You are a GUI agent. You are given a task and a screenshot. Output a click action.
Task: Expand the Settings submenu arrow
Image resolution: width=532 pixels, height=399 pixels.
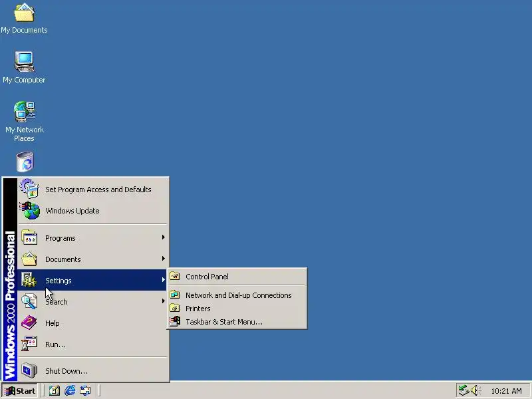tap(163, 280)
